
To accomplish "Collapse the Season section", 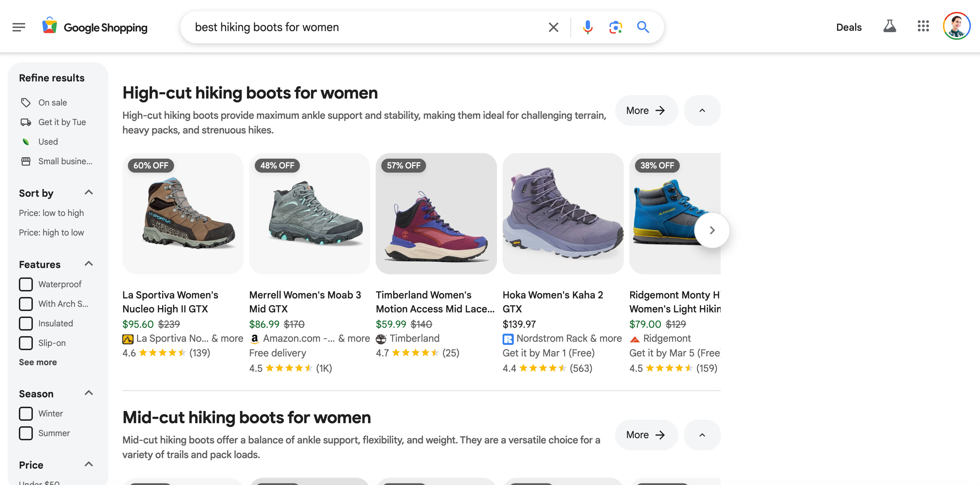I will point(89,393).
